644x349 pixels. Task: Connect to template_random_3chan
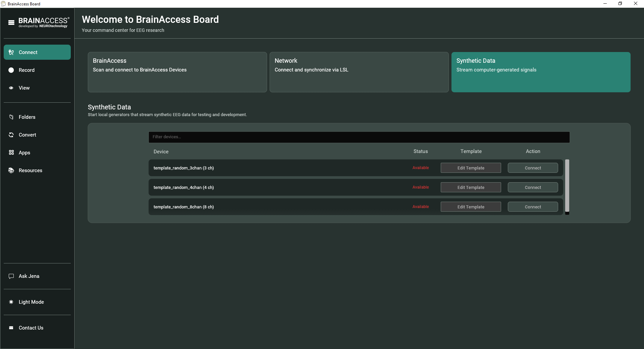pos(533,168)
